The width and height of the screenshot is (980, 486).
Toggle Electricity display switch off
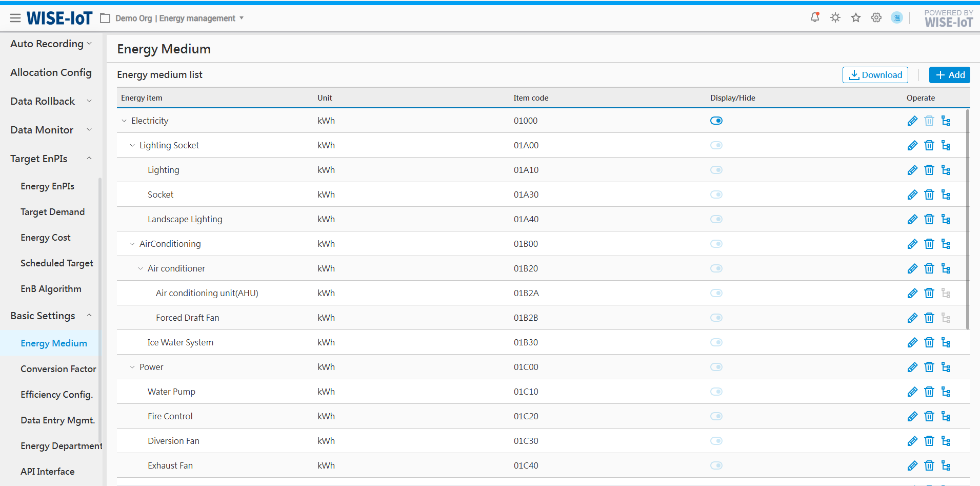[x=716, y=121]
